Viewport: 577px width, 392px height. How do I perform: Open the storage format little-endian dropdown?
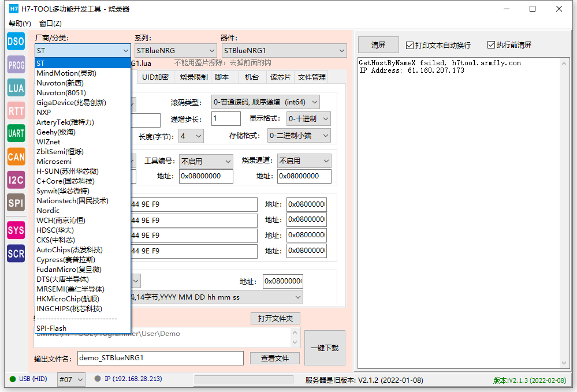(x=299, y=135)
